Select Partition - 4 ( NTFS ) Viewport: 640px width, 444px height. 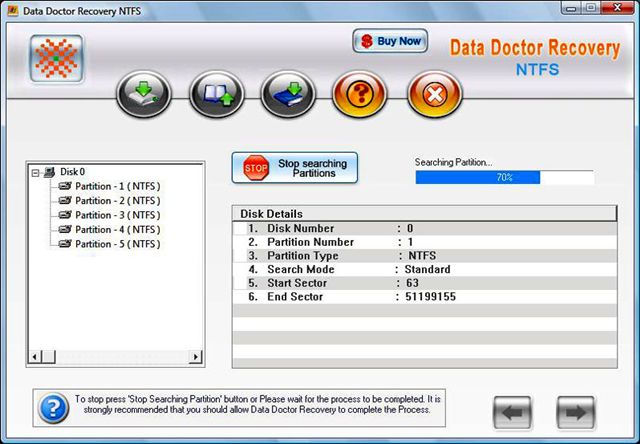coord(118,230)
